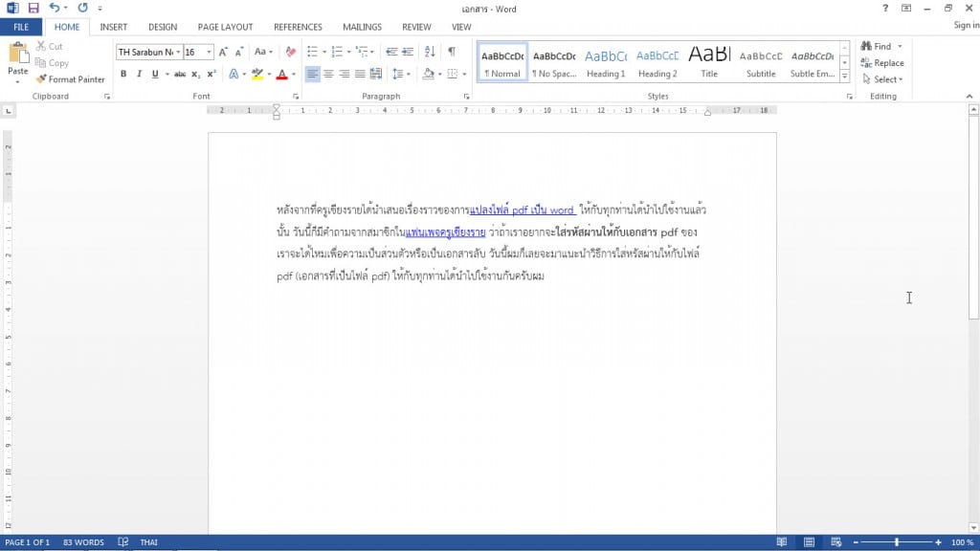Click the Redo (repeat) icon

[x=82, y=8]
